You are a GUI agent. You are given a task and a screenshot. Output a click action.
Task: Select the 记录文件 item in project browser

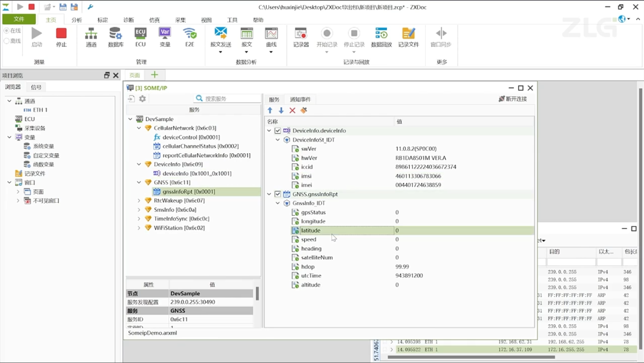click(35, 173)
